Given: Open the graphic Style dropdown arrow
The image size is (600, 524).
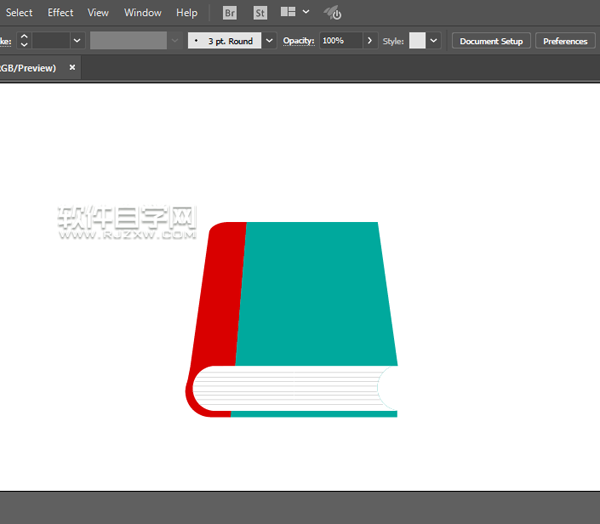Looking at the screenshot, I should [434, 41].
